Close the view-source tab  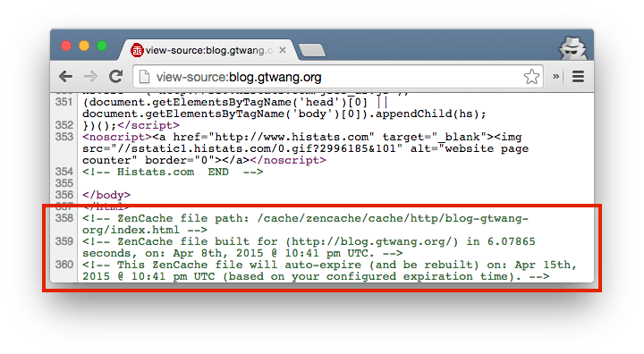[x=283, y=50]
